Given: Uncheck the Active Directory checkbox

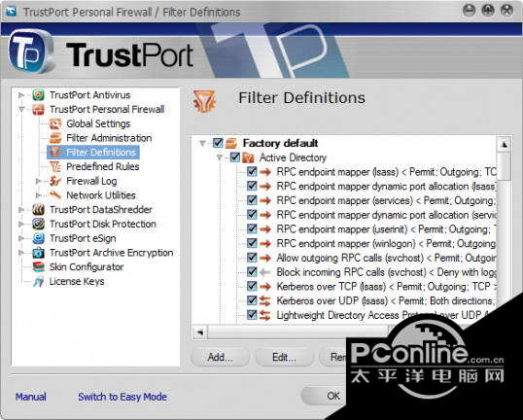Looking at the screenshot, I should tap(235, 157).
